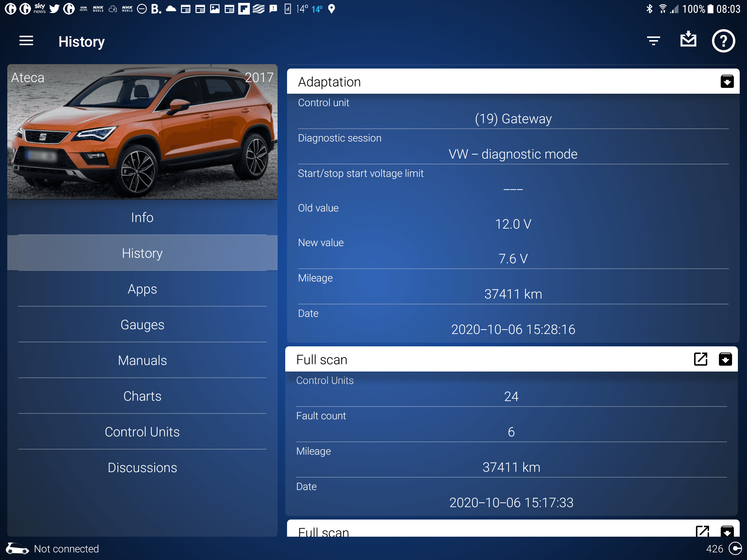747x560 pixels.
Task: Tap the email export history icon
Action: coord(688,39)
